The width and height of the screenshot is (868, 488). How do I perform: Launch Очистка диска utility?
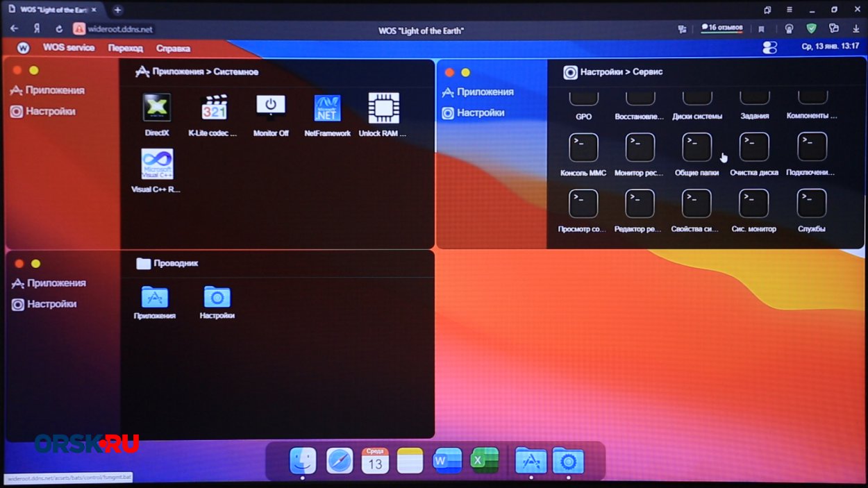tap(753, 148)
